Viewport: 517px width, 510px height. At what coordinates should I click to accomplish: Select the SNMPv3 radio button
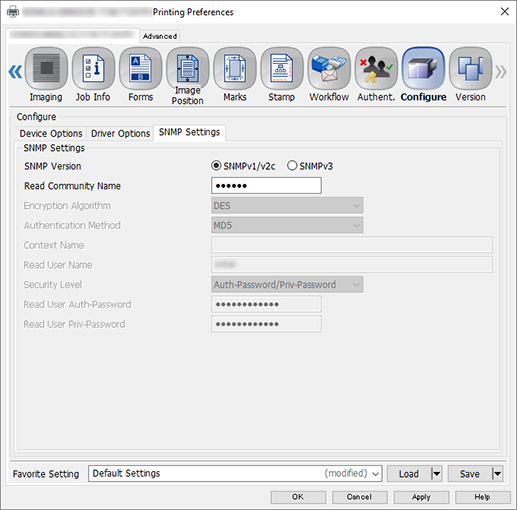(292, 166)
